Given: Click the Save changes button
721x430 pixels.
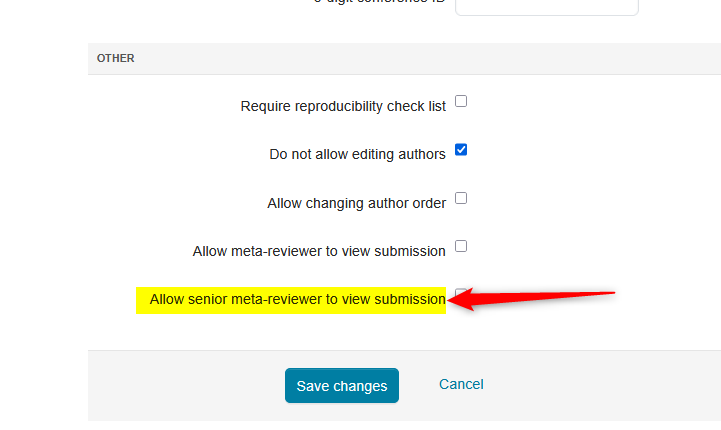Looking at the screenshot, I should pos(341,386).
